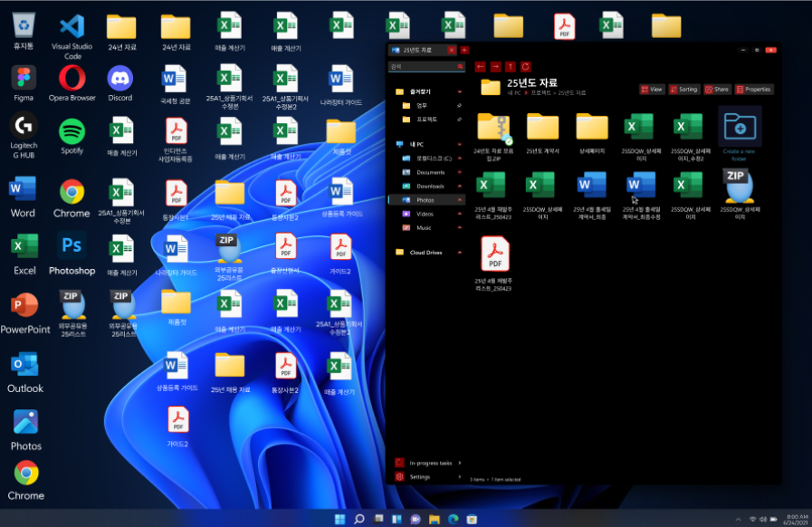Expand 로컬디스크 (C:) in the sidebar

point(459,158)
